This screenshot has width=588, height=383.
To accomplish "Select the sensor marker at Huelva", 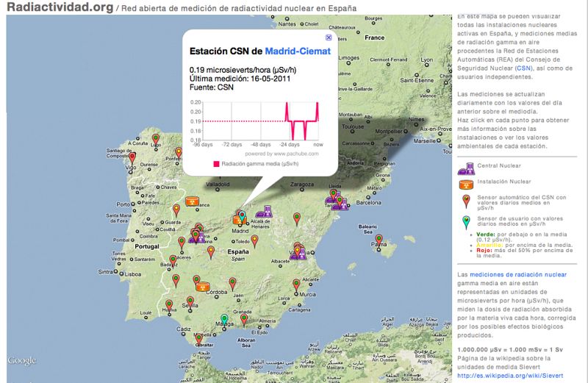I will [168, 303].
